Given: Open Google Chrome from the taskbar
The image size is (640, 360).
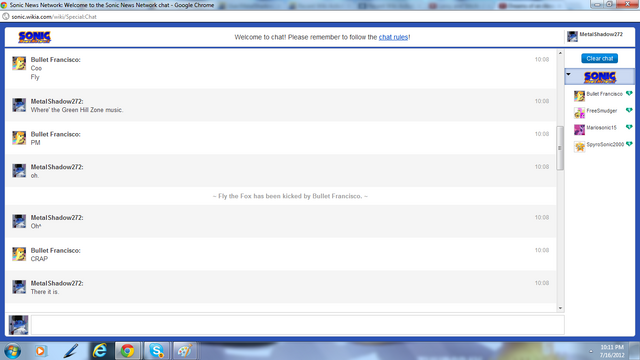Looking at the screenshot, I should click(x=127, y=351).
